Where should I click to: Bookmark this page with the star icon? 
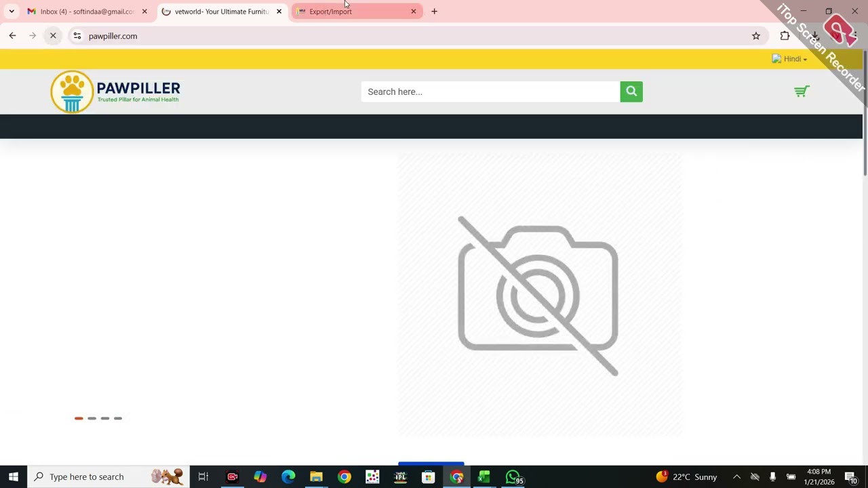point(756,36)
